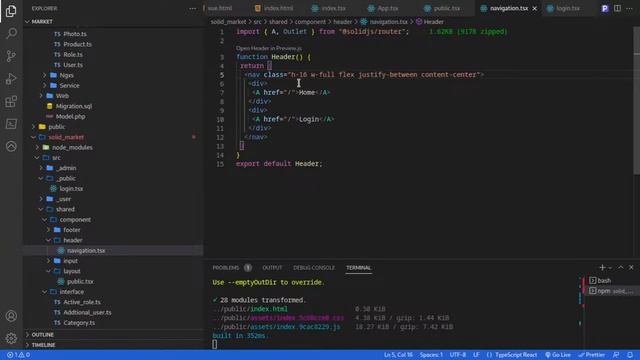Open editor more actions ellipsis
Screen dimensions: 640x360
(x=629, y=8)
